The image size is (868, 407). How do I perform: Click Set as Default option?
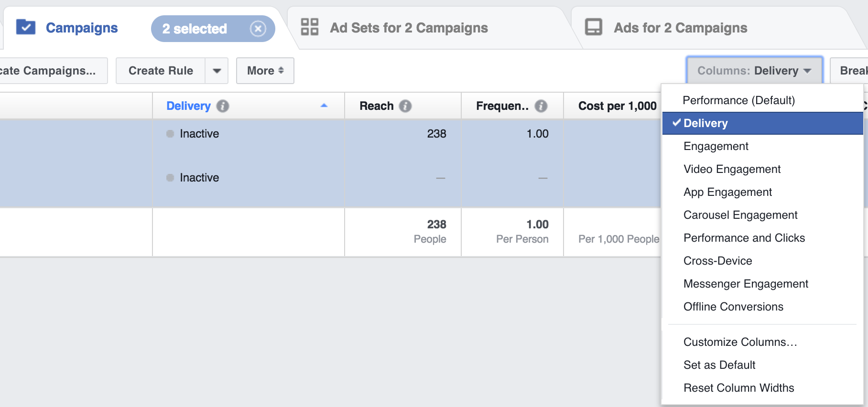763,365
